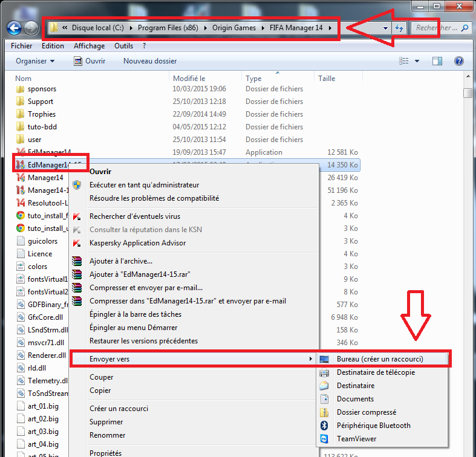476x457 pixels.
Task: Click the Forward navigation arrow button
Action: tap(31, 28)
